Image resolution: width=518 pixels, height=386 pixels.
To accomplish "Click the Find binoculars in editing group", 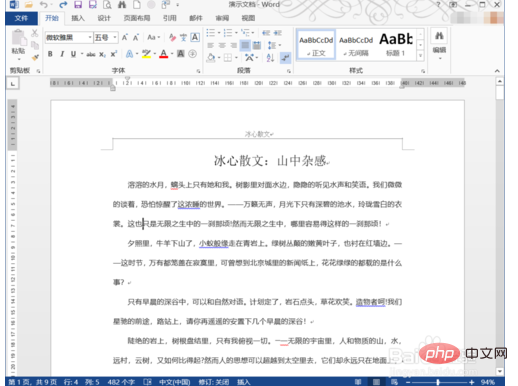I will click(439, 36).
